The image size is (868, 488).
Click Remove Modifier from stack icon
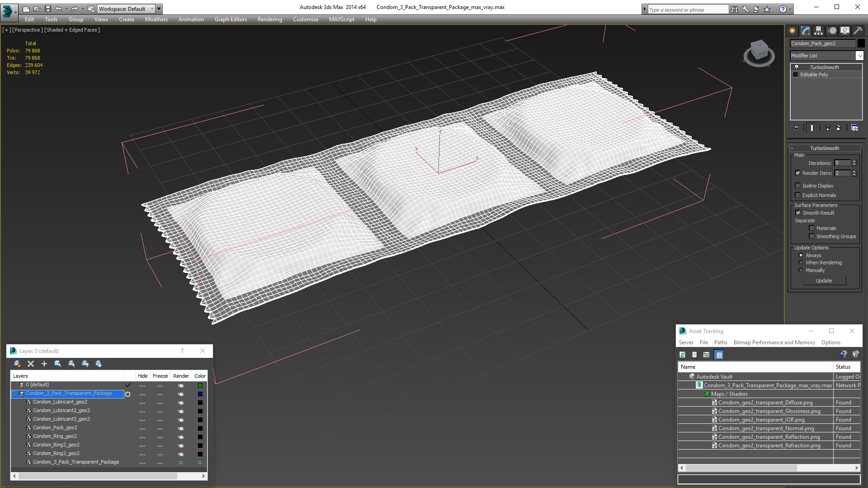[x=839, y=128]
